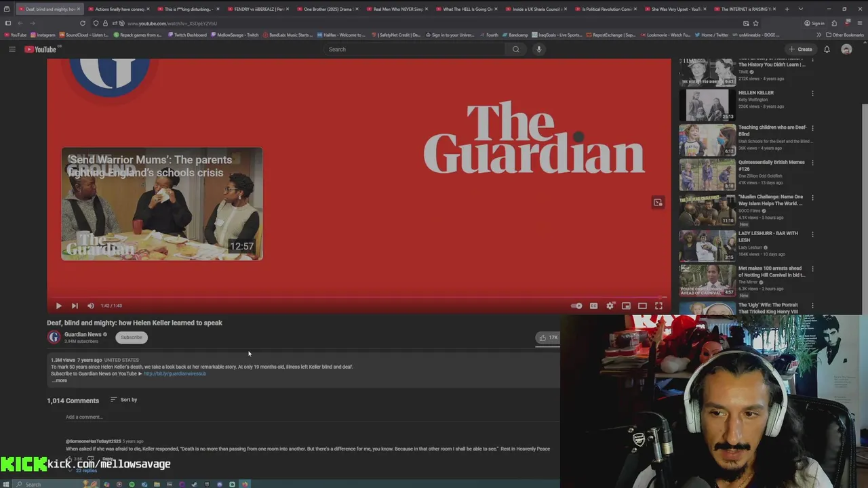Switch to Is Political Revolution Coming tab
Image resolution: width=868 pixels, height=488 pixels.
pyautogui.click(x=606, y=9)
